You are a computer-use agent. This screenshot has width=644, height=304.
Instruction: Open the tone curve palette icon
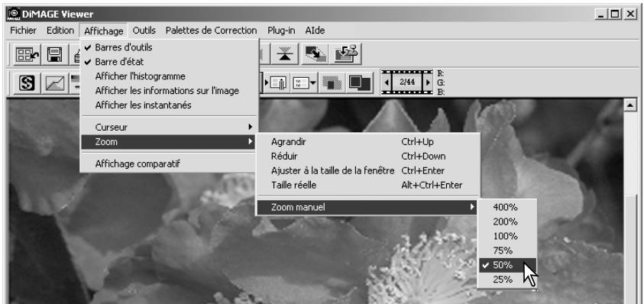click(56, 83)
